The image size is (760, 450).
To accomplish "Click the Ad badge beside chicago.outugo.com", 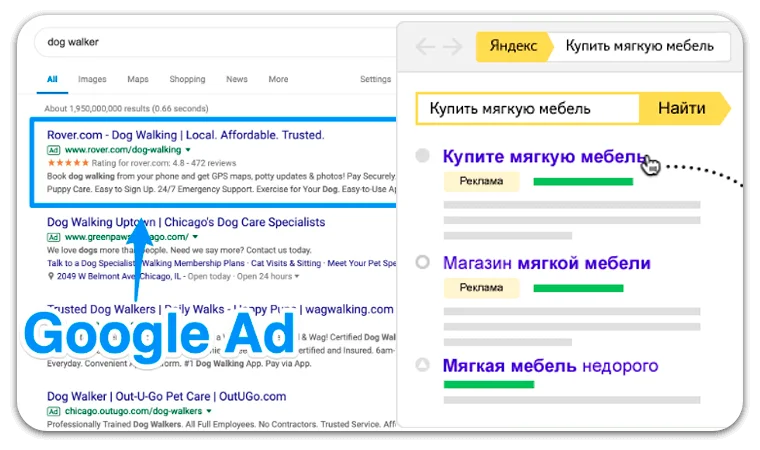I will pyautogui.click(x=53, y=411).
